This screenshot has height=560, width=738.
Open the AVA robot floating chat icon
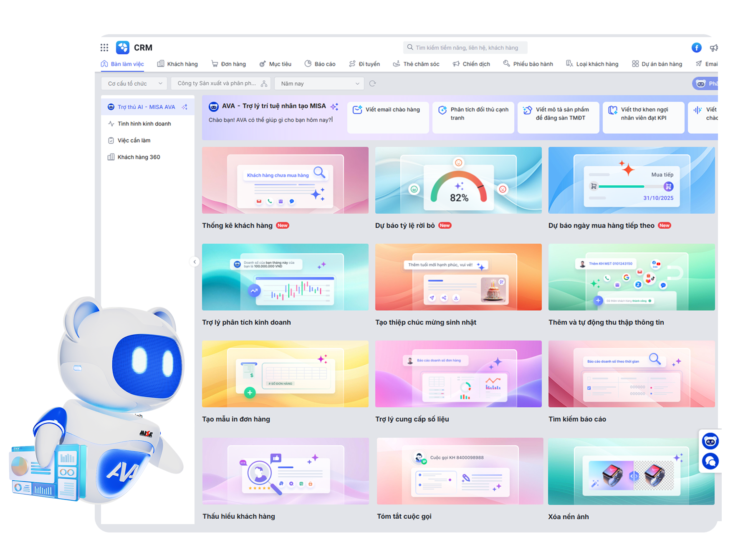[710, 441]
